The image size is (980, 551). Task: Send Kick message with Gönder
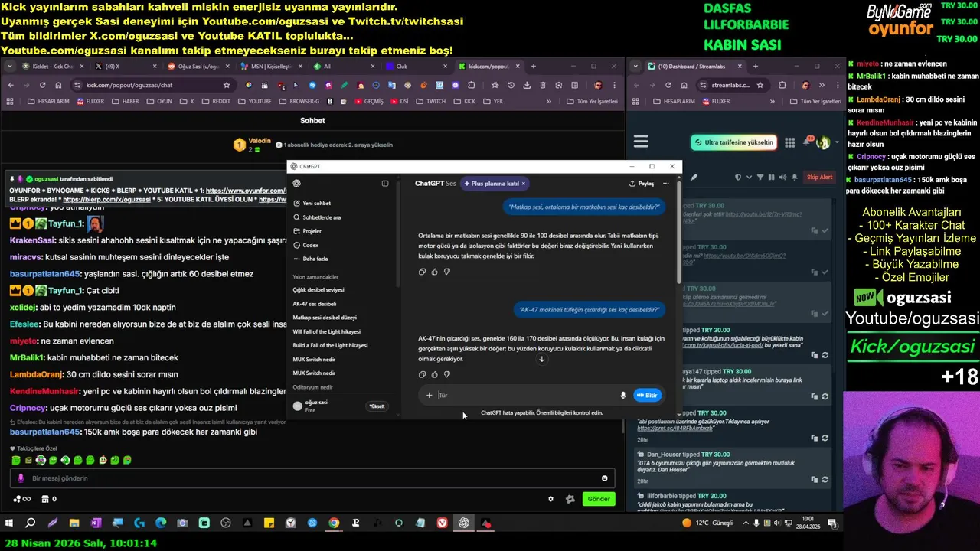point(599,499)
